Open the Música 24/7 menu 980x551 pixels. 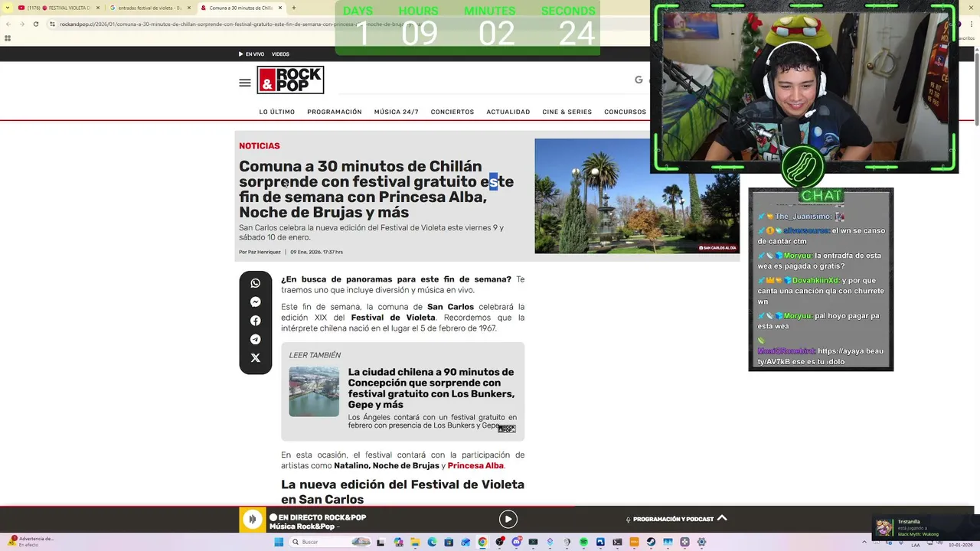click(397, 112)
